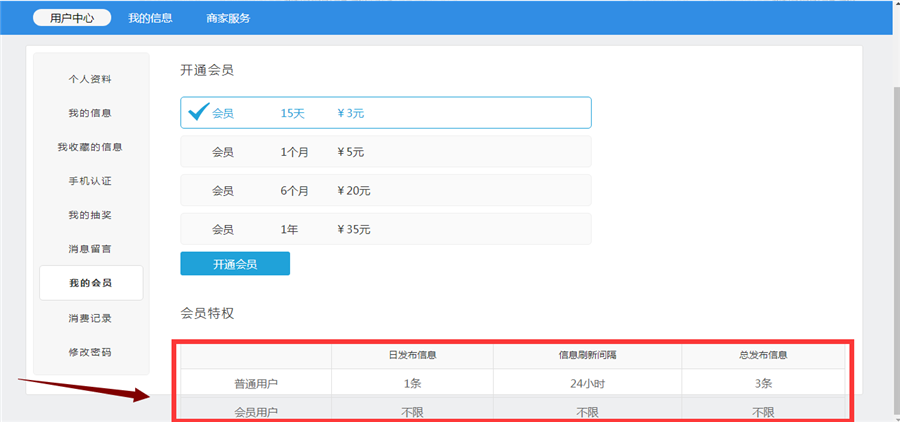The height and width of the screenshot is (422, 900).
Task: Select 消息留言 in the sidebar
Action: pos(90,249)
